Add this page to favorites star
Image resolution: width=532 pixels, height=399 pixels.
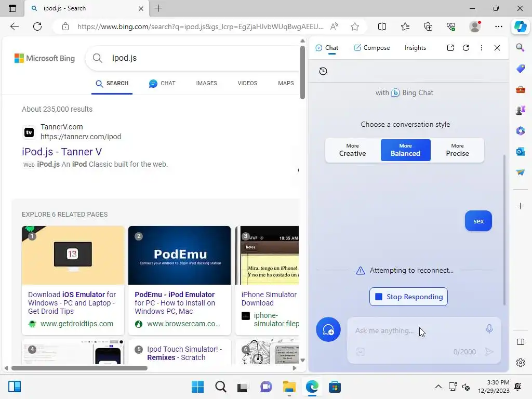[355, 26]
